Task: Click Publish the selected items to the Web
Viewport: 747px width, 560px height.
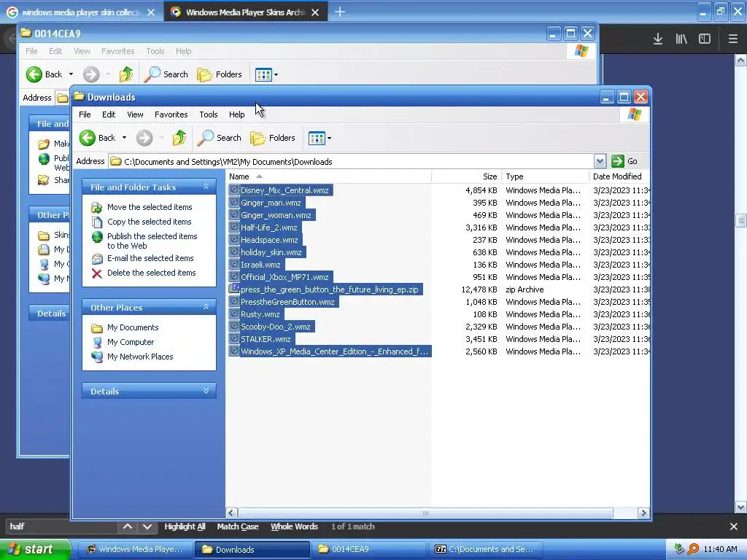Action: [152, 241]
